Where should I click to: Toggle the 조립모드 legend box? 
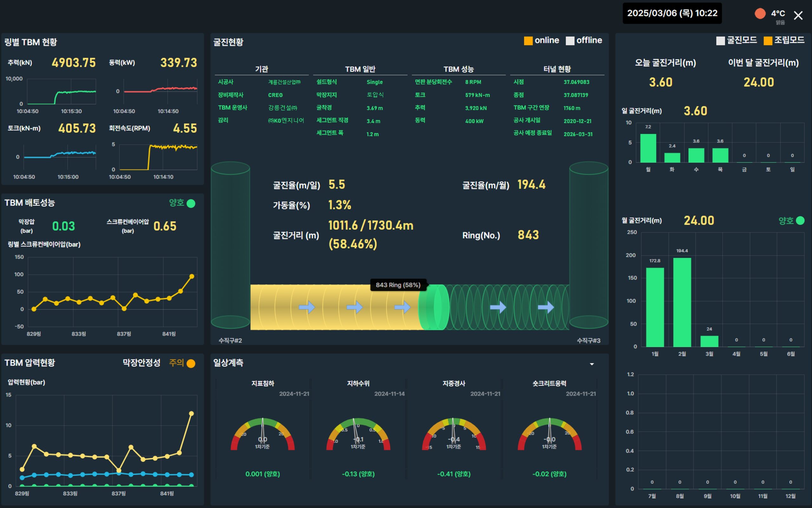[768, 41]
